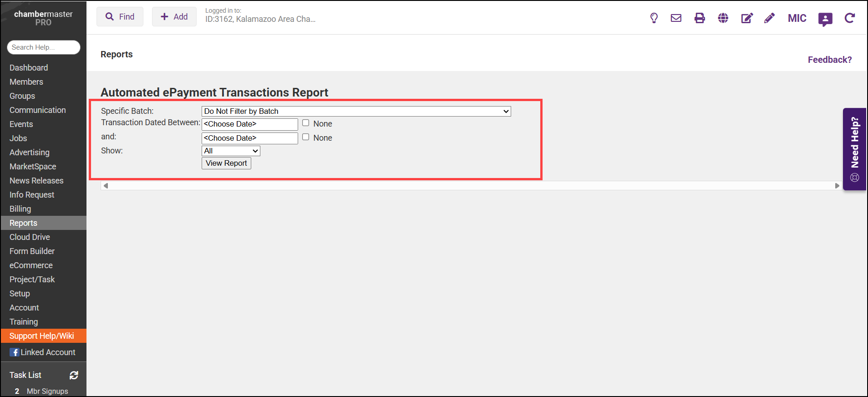Click the lightbulb icon in the header
The height and width of the screenshot is (397, 868).
[x=654, y=18]
